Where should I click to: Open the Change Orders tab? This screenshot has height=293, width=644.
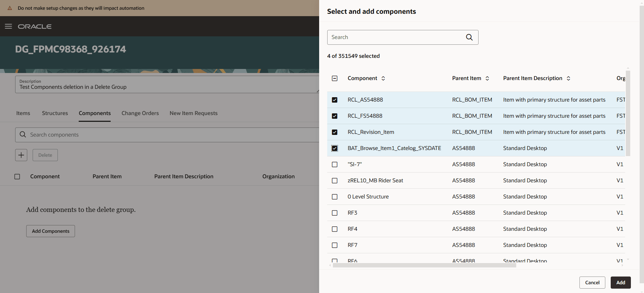click(140, 113)
